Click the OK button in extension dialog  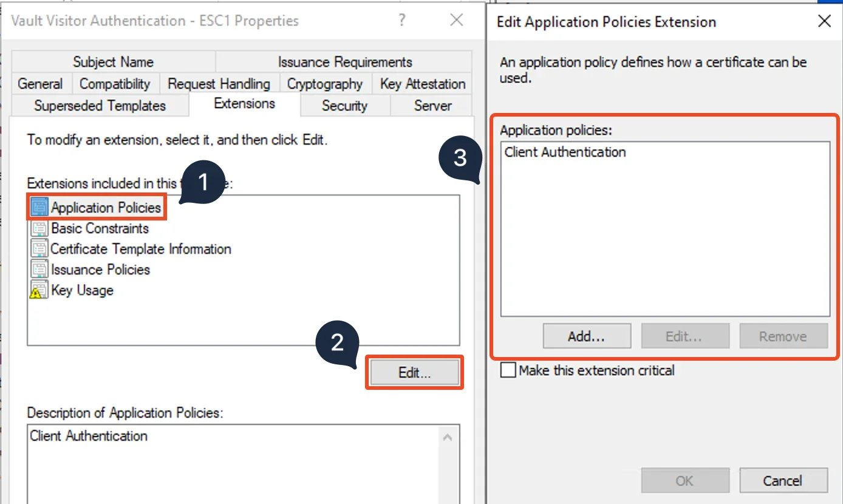coord(684,480)
